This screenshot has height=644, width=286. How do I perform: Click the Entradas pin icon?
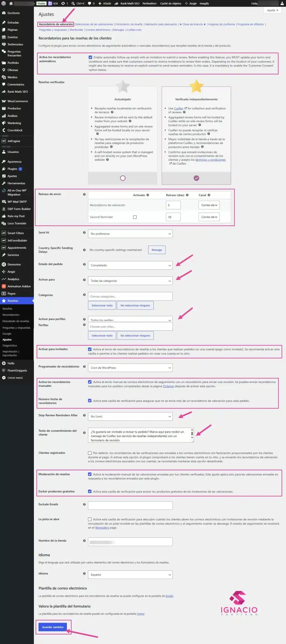tap(4, 23)
